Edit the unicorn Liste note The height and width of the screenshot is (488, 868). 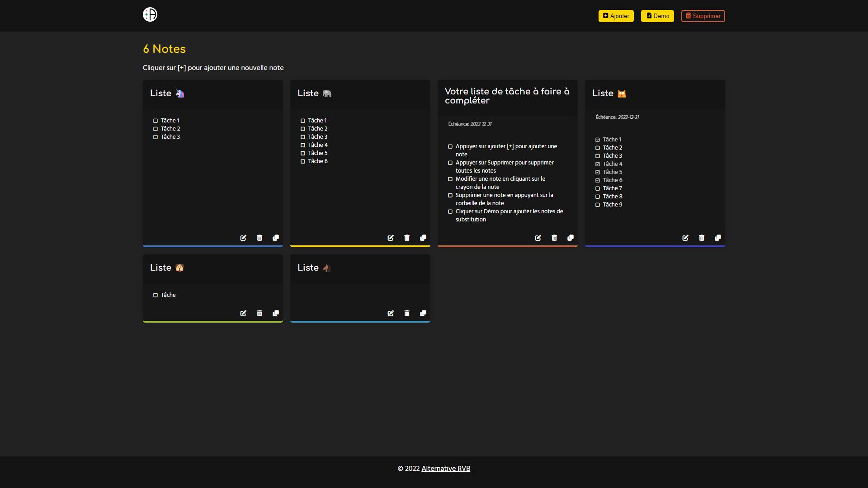(243, 238)
